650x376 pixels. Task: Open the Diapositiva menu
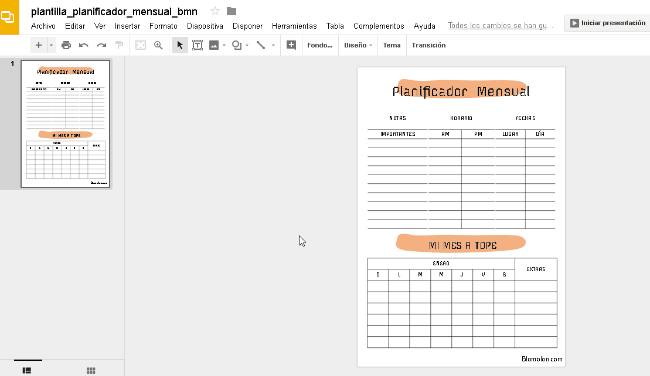[205, 26]
